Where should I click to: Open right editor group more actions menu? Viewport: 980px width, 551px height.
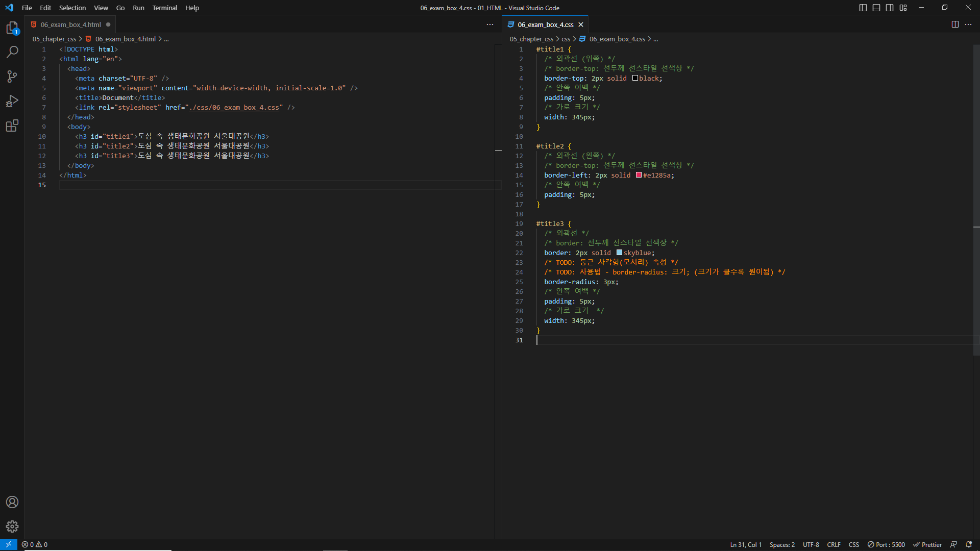click(968, 24)
